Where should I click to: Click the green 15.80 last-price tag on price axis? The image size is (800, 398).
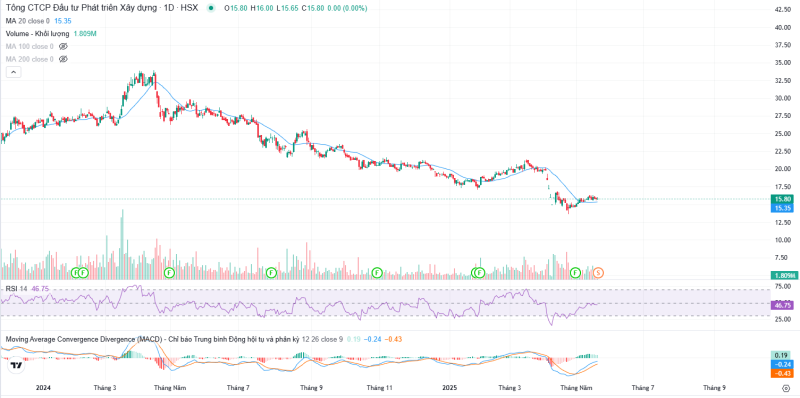coord(782,199)
